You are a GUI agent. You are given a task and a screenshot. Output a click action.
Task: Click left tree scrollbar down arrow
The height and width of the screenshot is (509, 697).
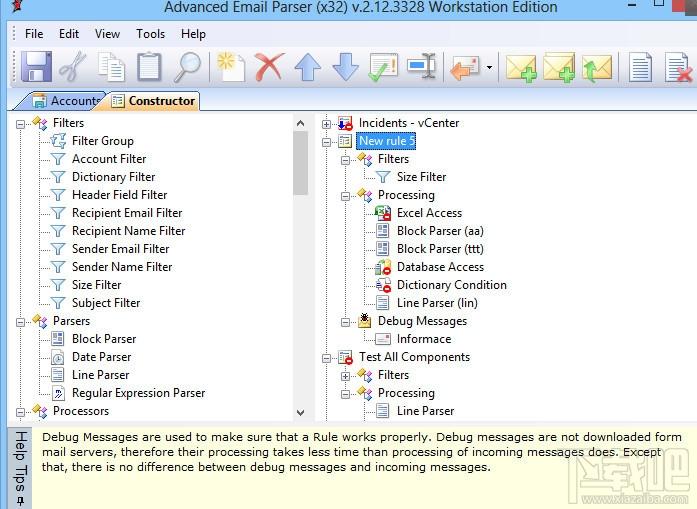click(x=300, y=413)
